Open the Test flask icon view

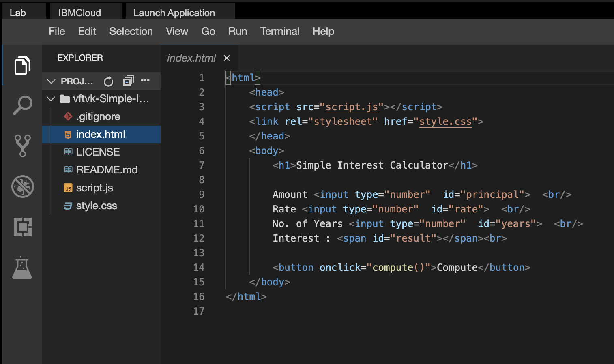(x=22, y=268)
